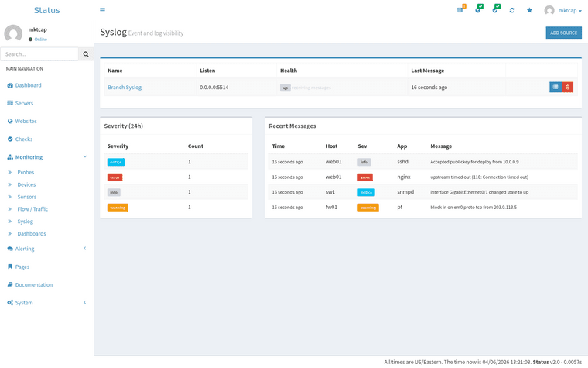588x368 pixels.
Task: Open the mktcap user dropdown menu in the top bar
Action: 563,10
